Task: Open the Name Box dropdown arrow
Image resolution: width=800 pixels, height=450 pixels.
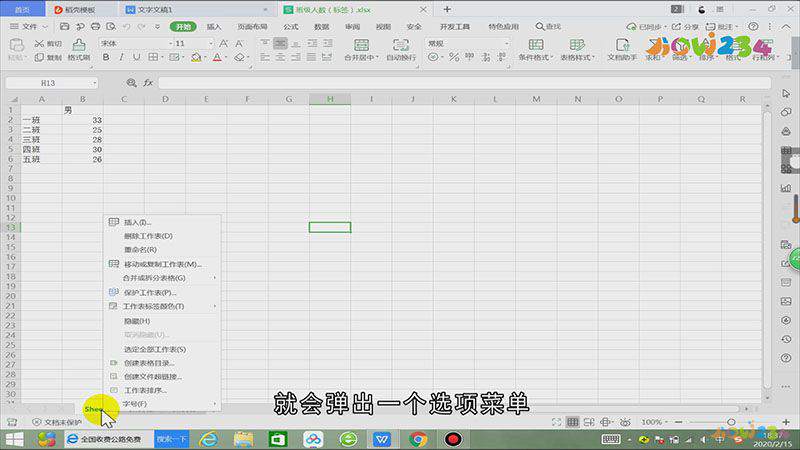Action: click(x=94, y=83)
